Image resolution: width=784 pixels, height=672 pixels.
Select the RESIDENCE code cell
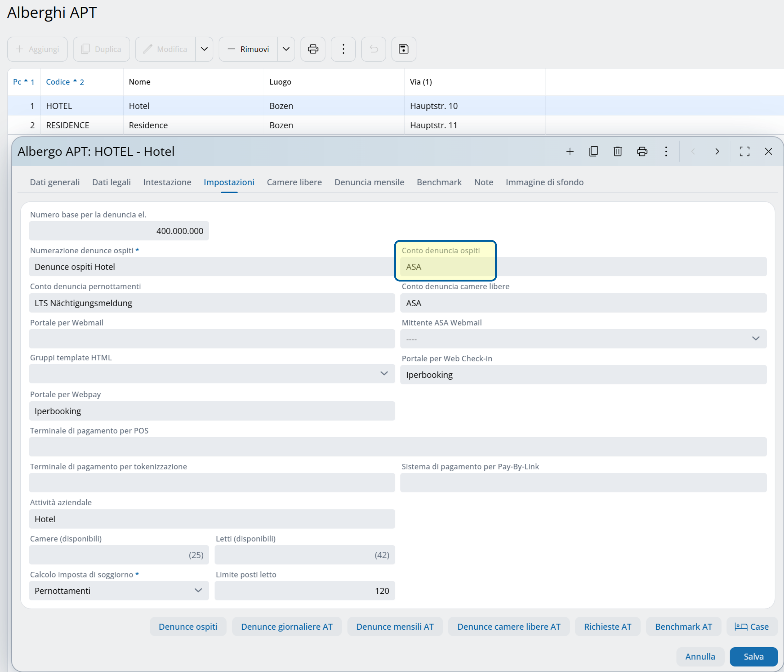pos(82,125)
